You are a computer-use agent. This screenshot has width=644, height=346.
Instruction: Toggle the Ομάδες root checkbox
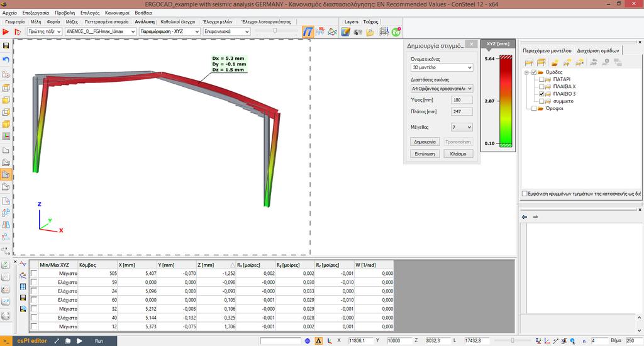[534, 72]
